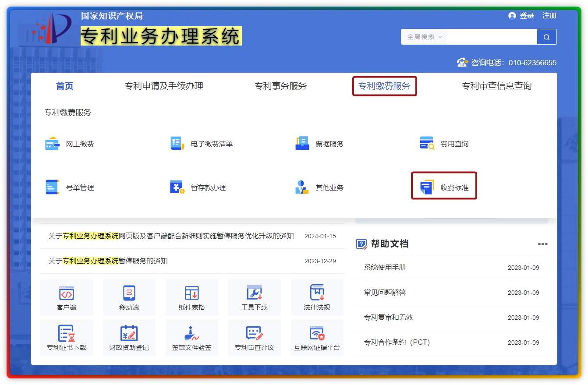Open the 客户端 download tile
Viewport: 588px width, 385px height.
67,298
